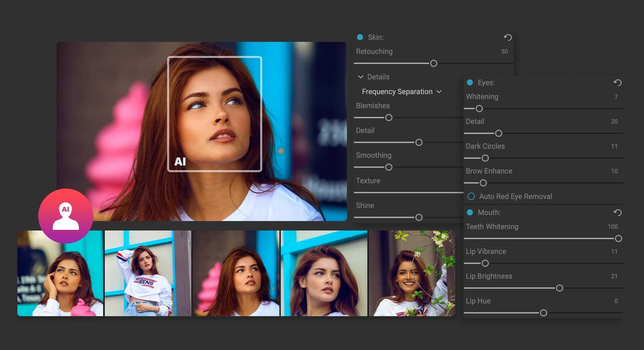Click the Brow Enhance slider handle
This screenshot has height=350, width=644.
(483, 183)
